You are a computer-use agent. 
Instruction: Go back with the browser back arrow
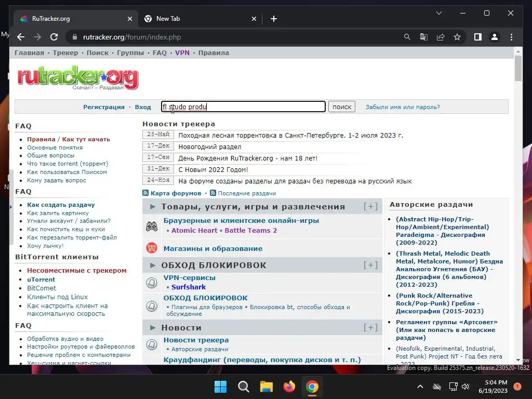[x=21, y=37]
